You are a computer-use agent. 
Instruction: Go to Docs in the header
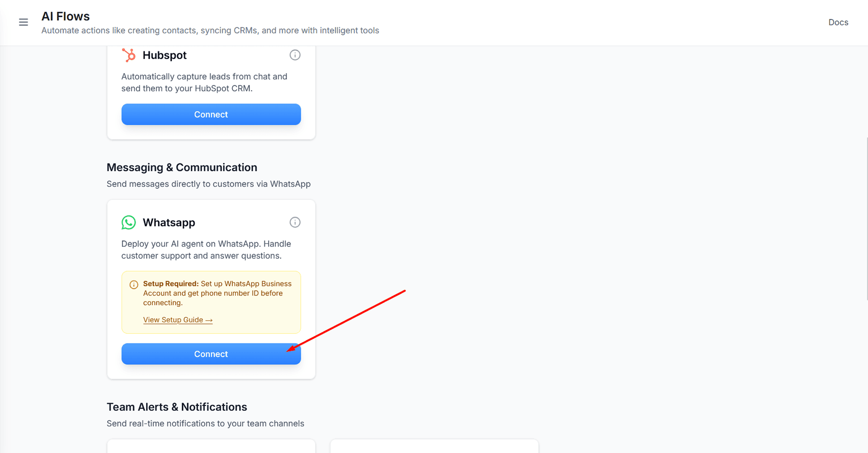838,22
